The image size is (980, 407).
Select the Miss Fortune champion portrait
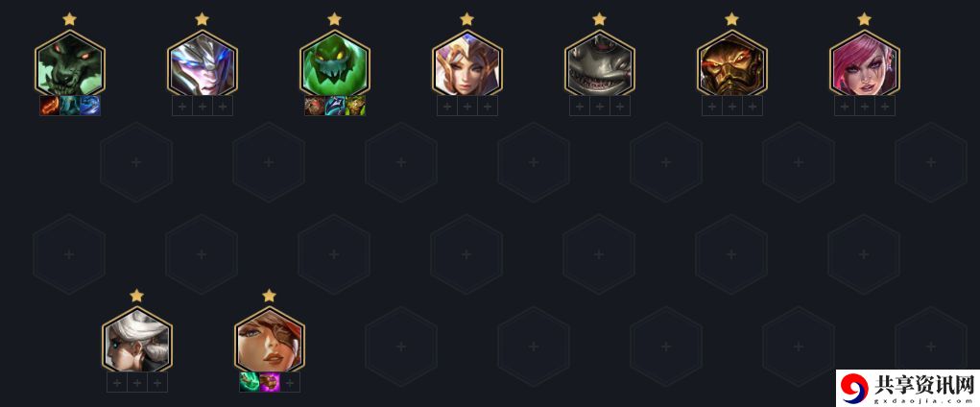pos(270,341)
